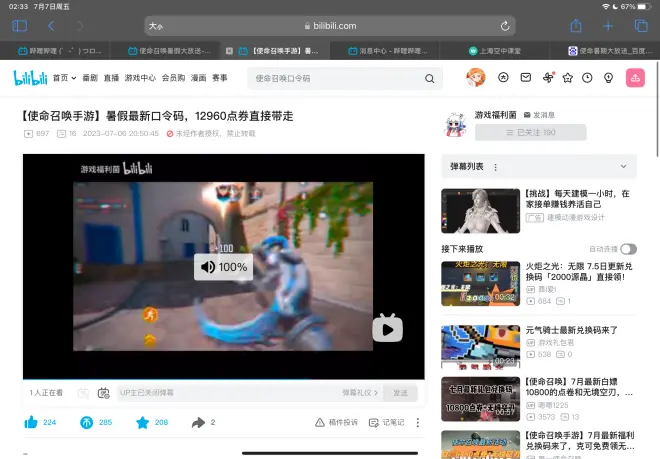Viewport: 660px width, 459px height.
Task: Open the 直播 live navigation item
Action: [111, 78]
